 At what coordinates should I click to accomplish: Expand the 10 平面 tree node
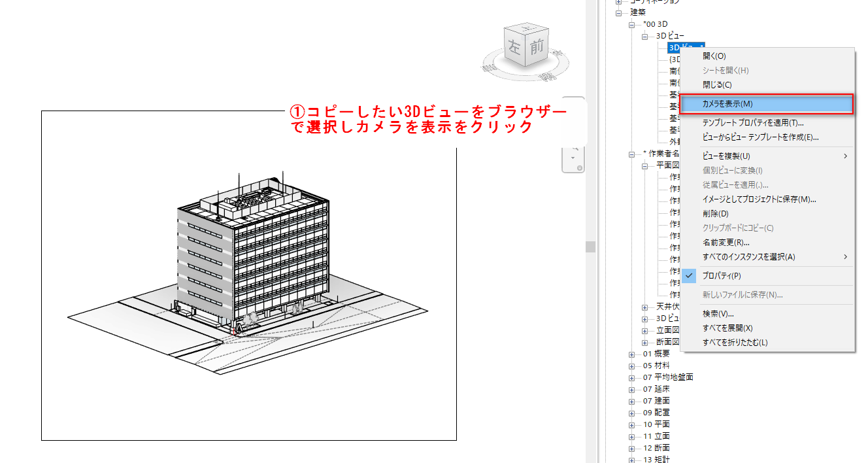click(x=631, y=424)
